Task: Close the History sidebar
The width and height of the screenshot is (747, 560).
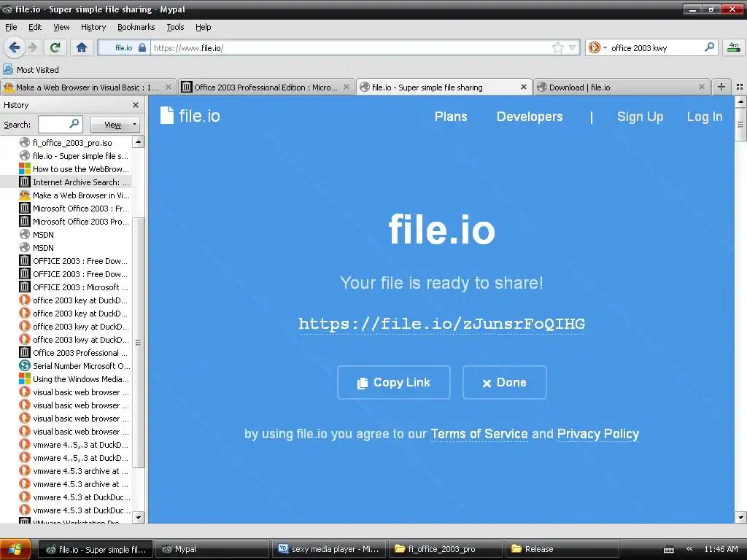Action: point(136,105)
